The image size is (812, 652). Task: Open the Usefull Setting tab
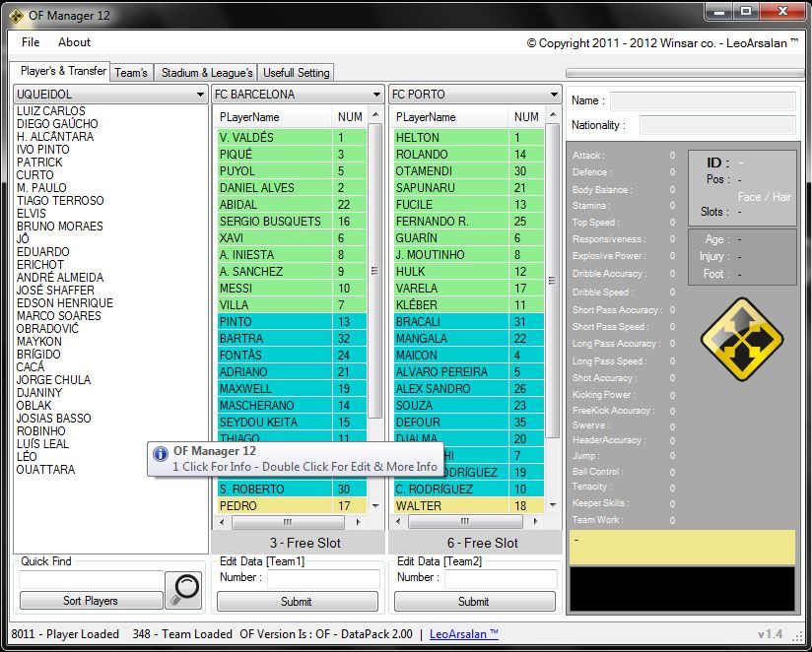[x=297, y=72]
